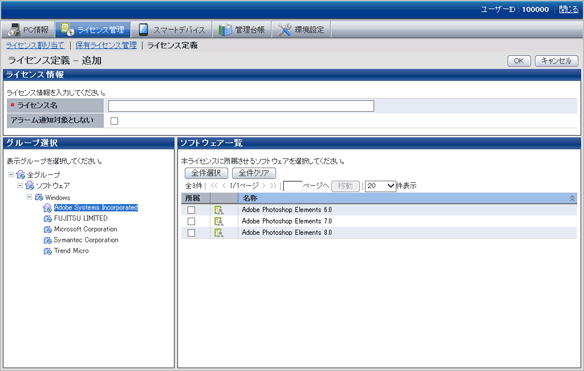Image resolution: width=584 pixels, height=371 pixels.
Task: Click the 全件クリア button
Action: (x=254, y=173)
